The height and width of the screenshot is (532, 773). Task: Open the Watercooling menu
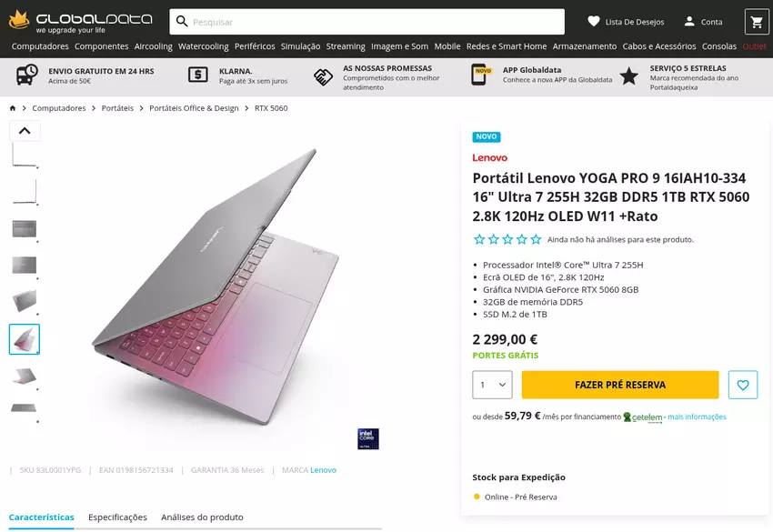point(203,46)
